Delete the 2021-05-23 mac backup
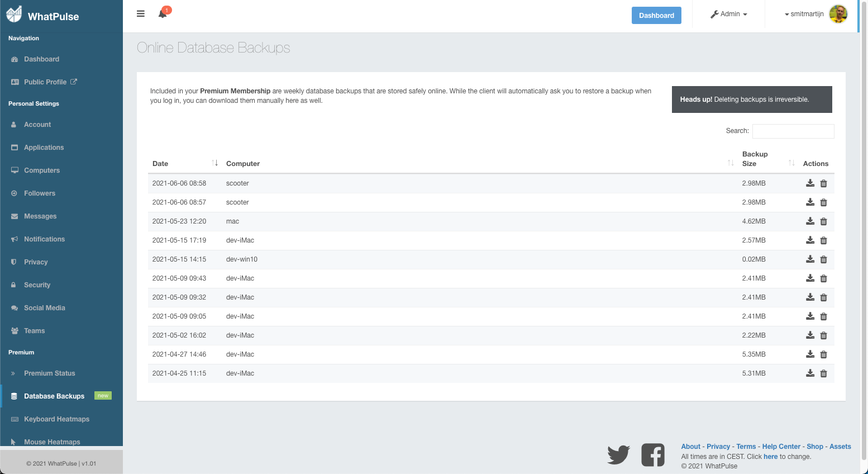 pyautogui.click(x=823, y=221)
